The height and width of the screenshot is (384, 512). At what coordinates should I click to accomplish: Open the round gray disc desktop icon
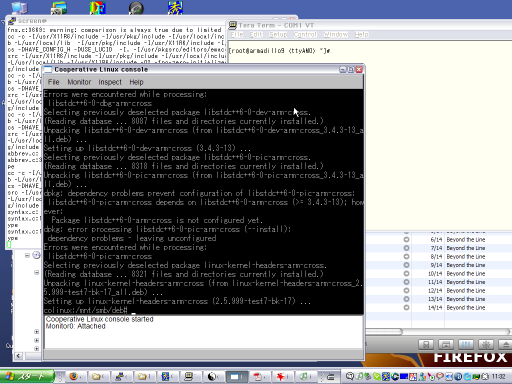136,8
